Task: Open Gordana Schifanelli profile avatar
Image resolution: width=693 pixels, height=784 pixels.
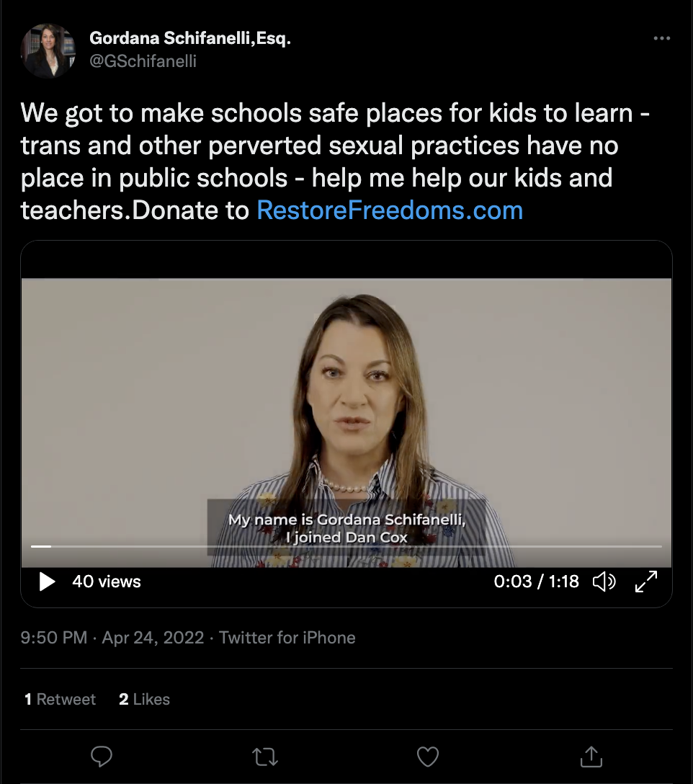Action: coord(48,51)
